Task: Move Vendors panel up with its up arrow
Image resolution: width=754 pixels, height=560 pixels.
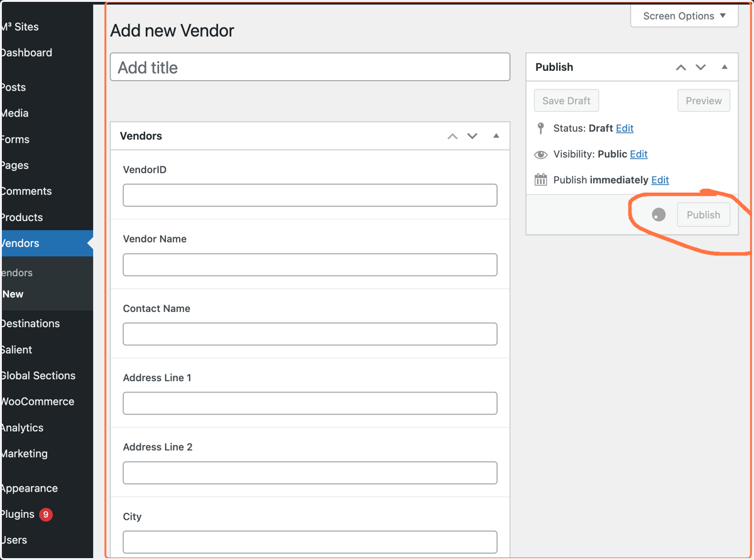Action: click(x=452, y=136)
